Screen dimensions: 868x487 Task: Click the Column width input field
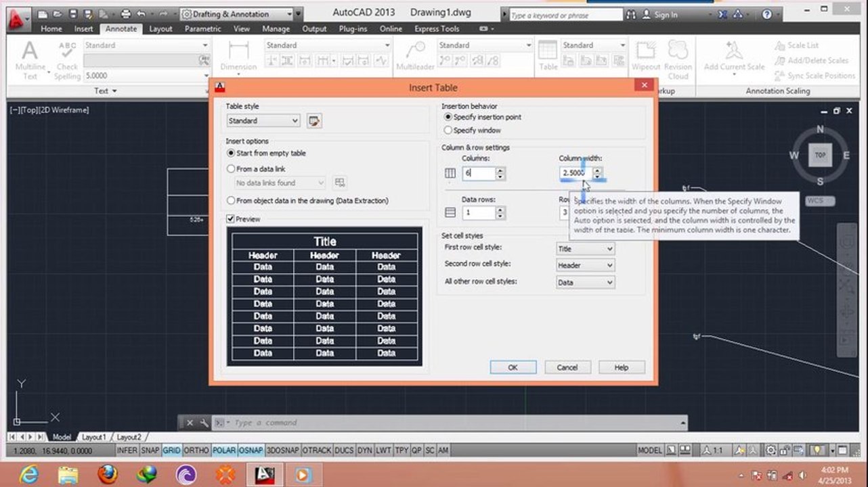coord(576,173)
